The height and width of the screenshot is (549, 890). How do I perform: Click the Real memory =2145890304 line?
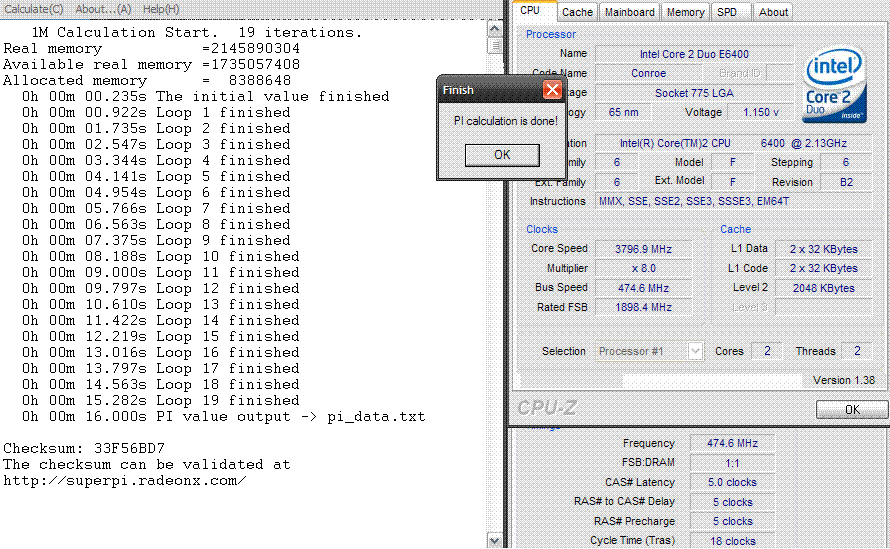[x=152, y=49]
